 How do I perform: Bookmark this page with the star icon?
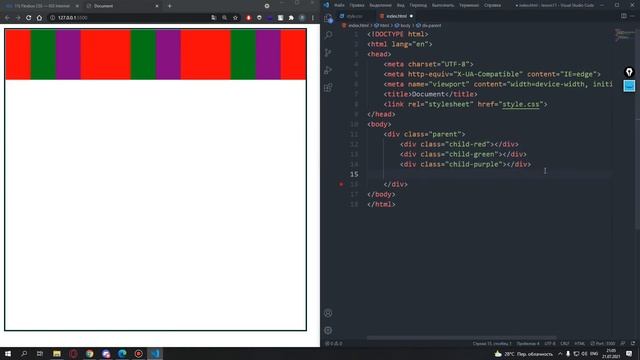(236, 18)
